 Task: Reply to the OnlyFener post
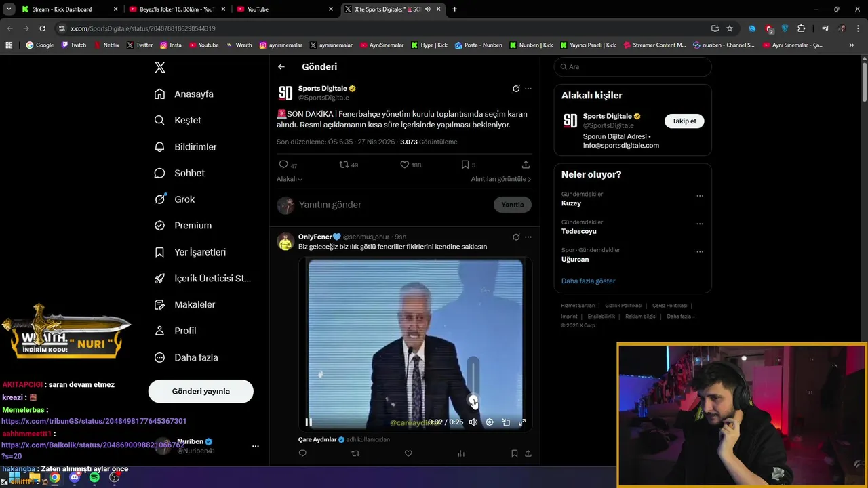302,453
